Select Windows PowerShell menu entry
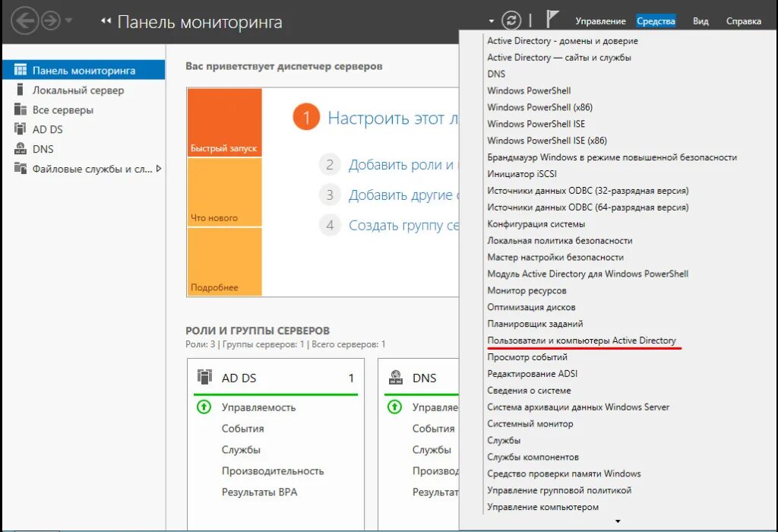The image size is (778, 532). (x=529, y=90)
